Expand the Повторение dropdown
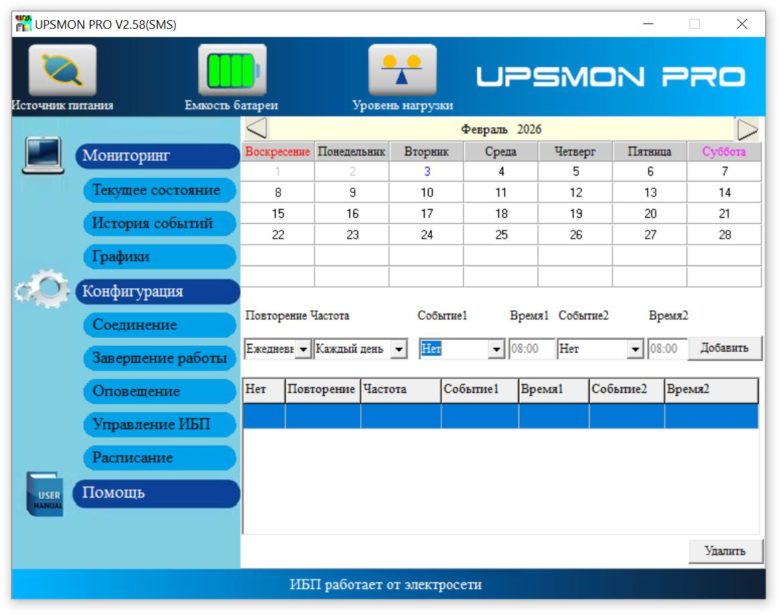 pos(303,349)
